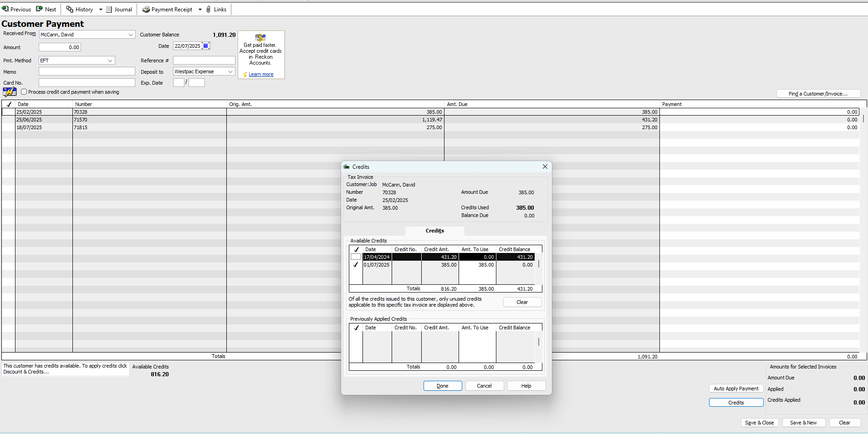Cancel the Credits dialog
868x434 pixels.
(x=484, y=386)
